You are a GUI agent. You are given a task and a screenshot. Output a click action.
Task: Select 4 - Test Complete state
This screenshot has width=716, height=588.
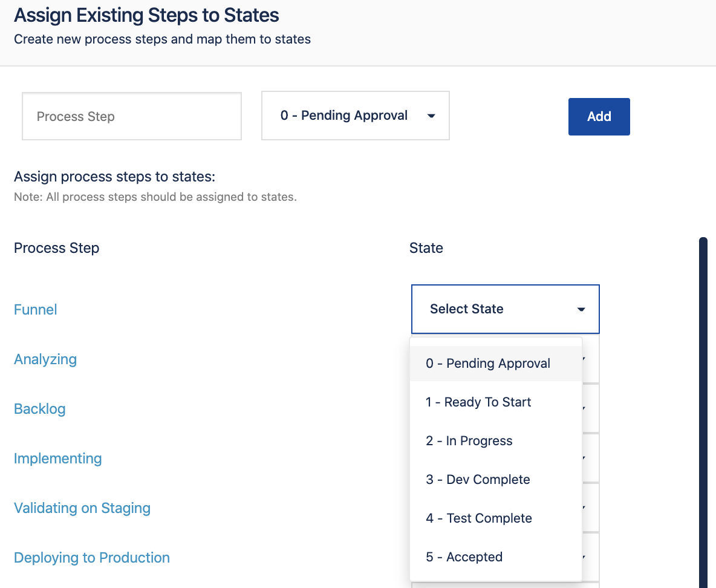coord(496,518)
